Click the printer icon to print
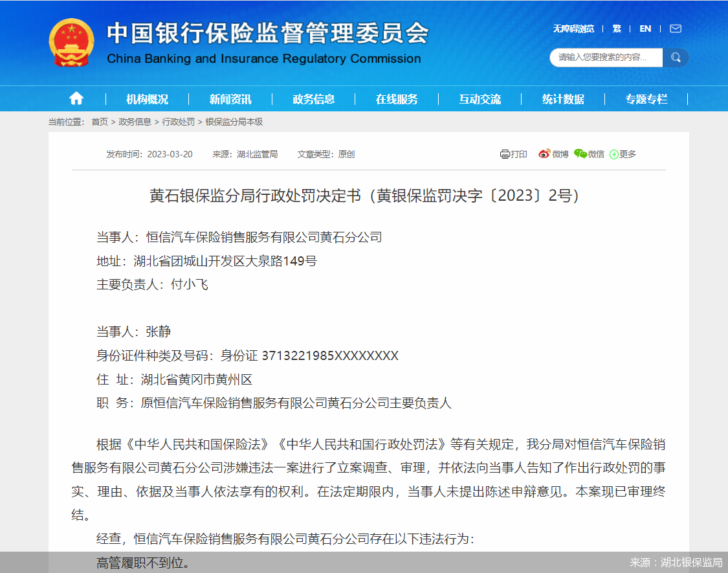 [x=505, y=154]
